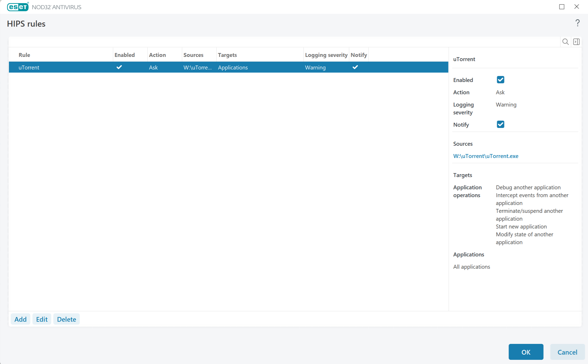Click the Notify checkmark in uTorrent row
This screenshot has height=364, width=588.
pyautogui.click(x=355, y=67)
